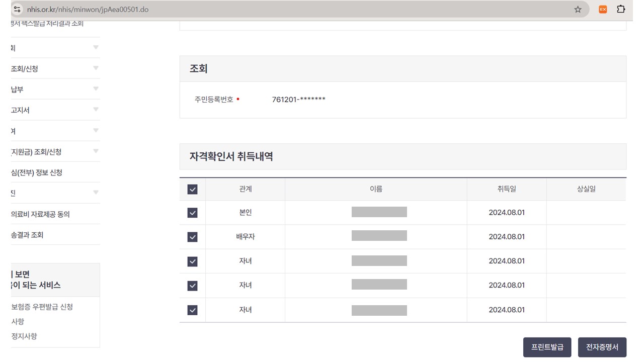The width and height of the screenshot is (644, 362).
Task: Click the 주민등록번호 field label
Action: [x=214, y=100]
